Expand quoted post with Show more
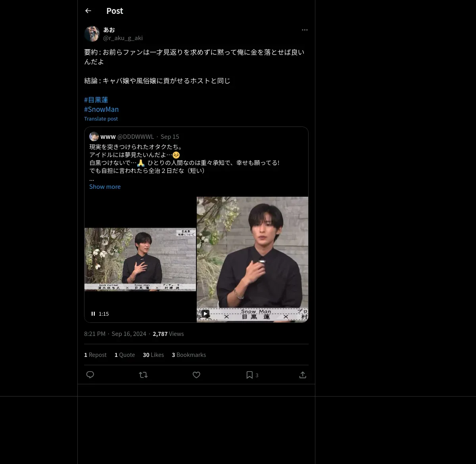The width and height of the screenshot is (476, 464). pos(105,186)
